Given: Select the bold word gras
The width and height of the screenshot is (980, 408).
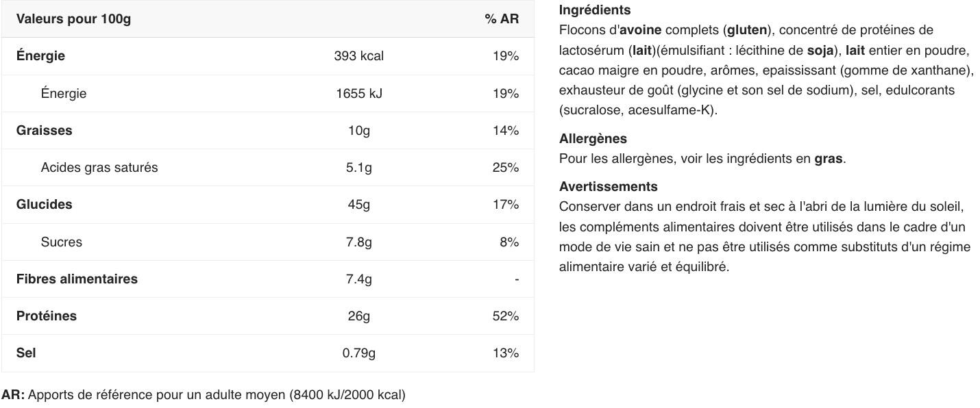Looking at the screenshot, I should point(829,159).
